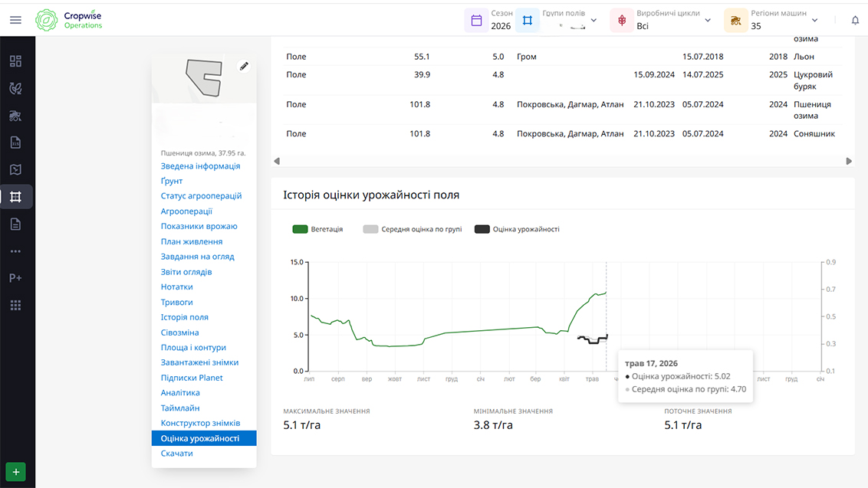Image resolution: width=868 pixels, height=488 pixels.
Task: Toggle the Оцінка урожайності legend series
Action: [517, 229]
